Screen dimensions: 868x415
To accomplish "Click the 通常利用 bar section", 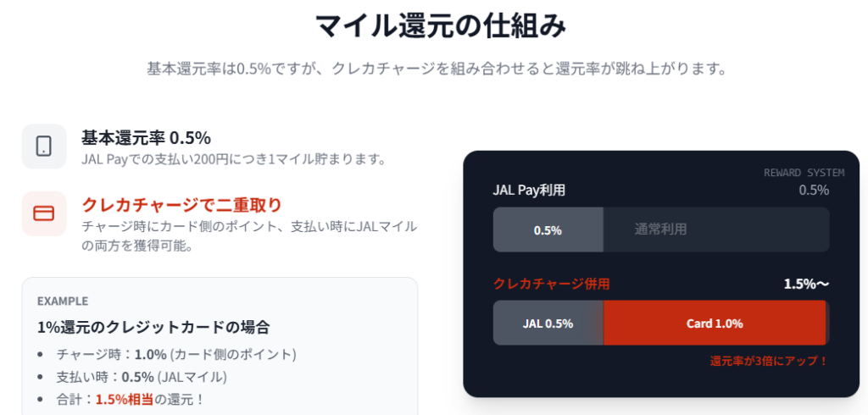I will (661, 230).
